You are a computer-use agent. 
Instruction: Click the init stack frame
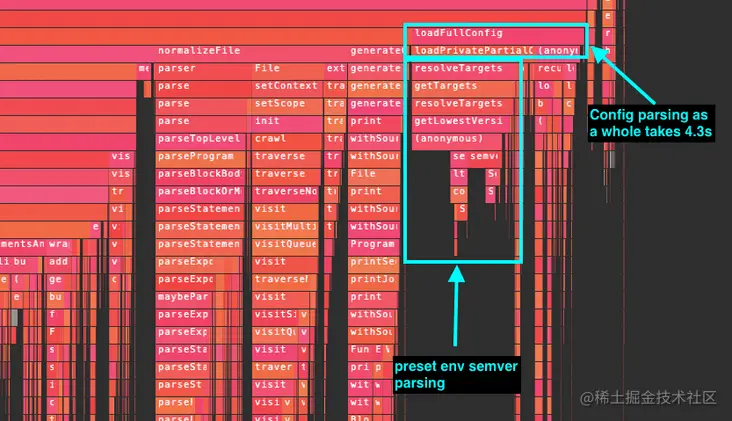287,121
